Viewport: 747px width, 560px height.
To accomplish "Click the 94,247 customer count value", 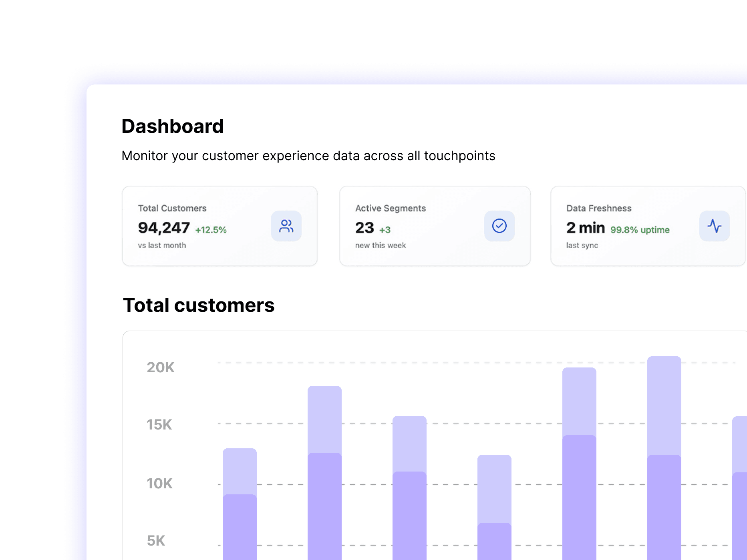I will coord(164,227).
